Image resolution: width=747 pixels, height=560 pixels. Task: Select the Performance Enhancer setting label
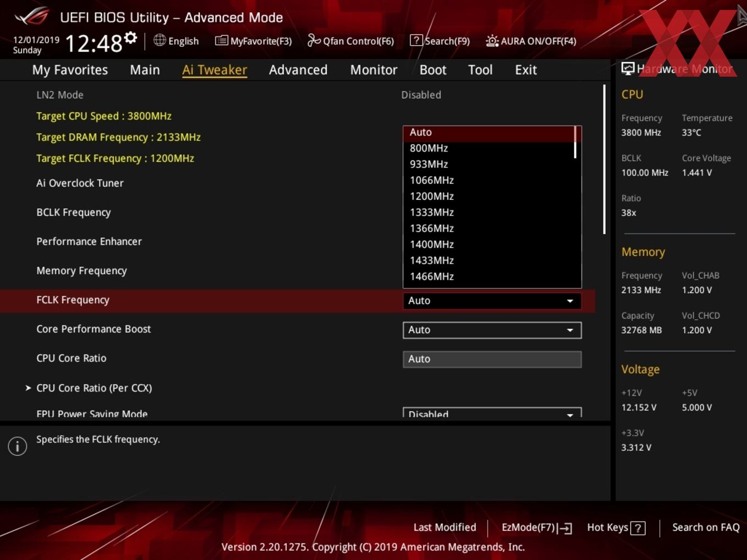pyautogui.click(x=89, y=242)
